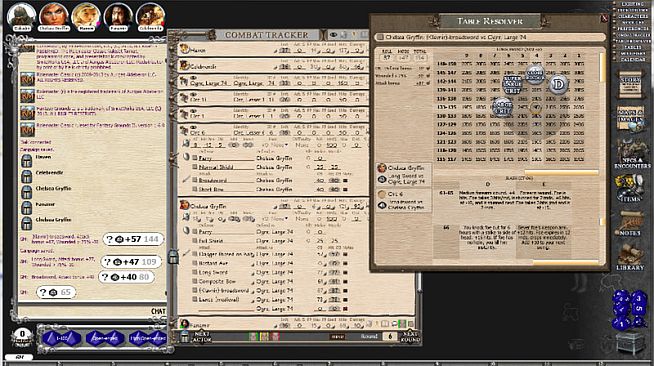Screen dimensions: 654x366
Task: Click Next Actor in Combat Tracker
Action: coord(202,337)
